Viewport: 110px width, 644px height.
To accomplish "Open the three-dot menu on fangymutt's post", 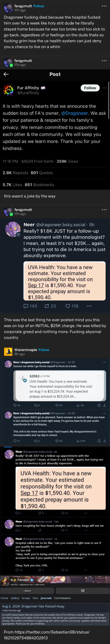I will click(x=105, y=6).
